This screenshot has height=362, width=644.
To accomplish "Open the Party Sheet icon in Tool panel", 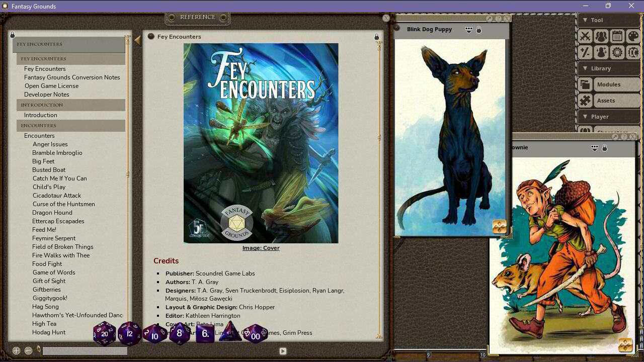I will (601, 36).
